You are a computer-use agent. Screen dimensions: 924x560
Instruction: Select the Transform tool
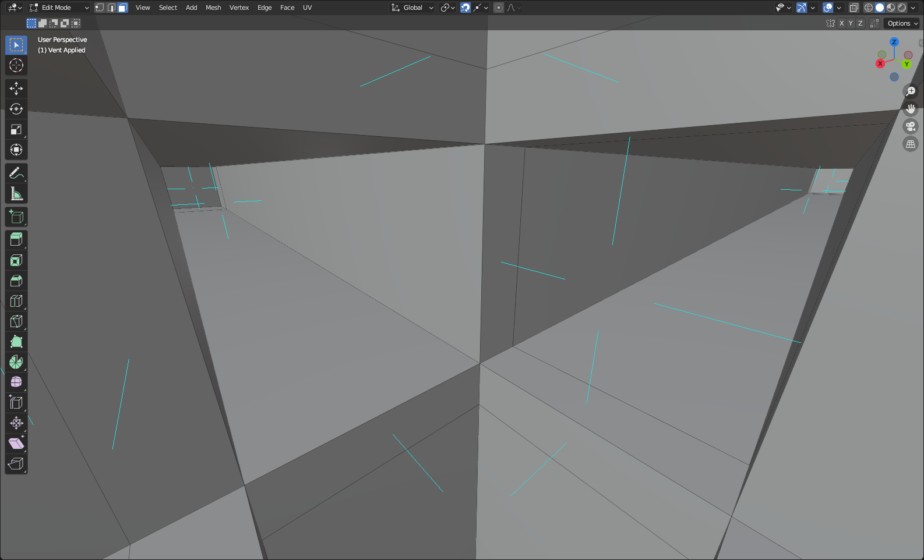pos(16,150)
